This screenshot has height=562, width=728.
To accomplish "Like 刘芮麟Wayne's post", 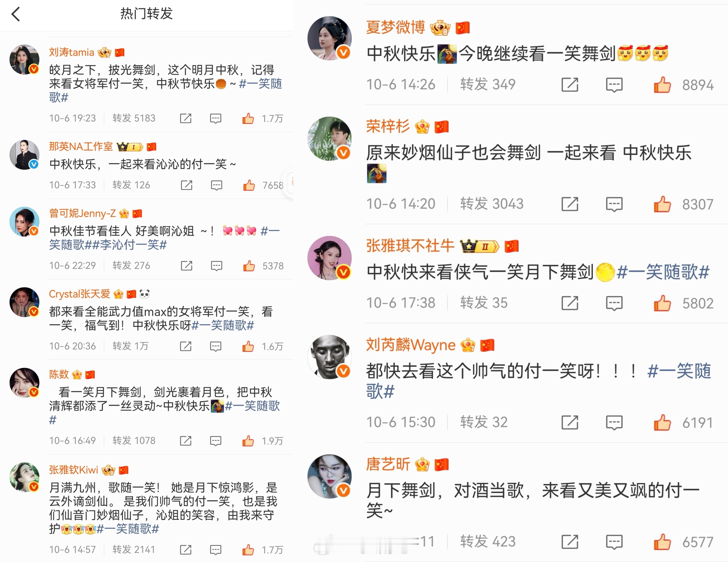I will point(662,422).
